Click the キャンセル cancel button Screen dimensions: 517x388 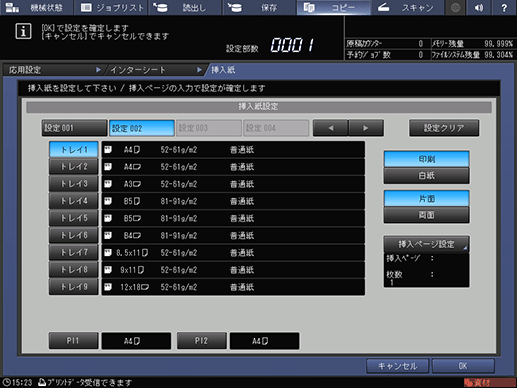(x=397, y=366)
